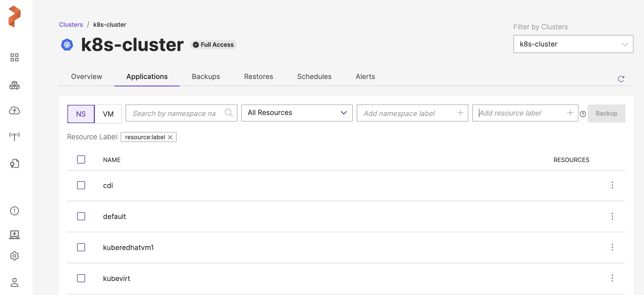Open the cloud upload icon in sidebar
The image size is (644, 295).
15,110
